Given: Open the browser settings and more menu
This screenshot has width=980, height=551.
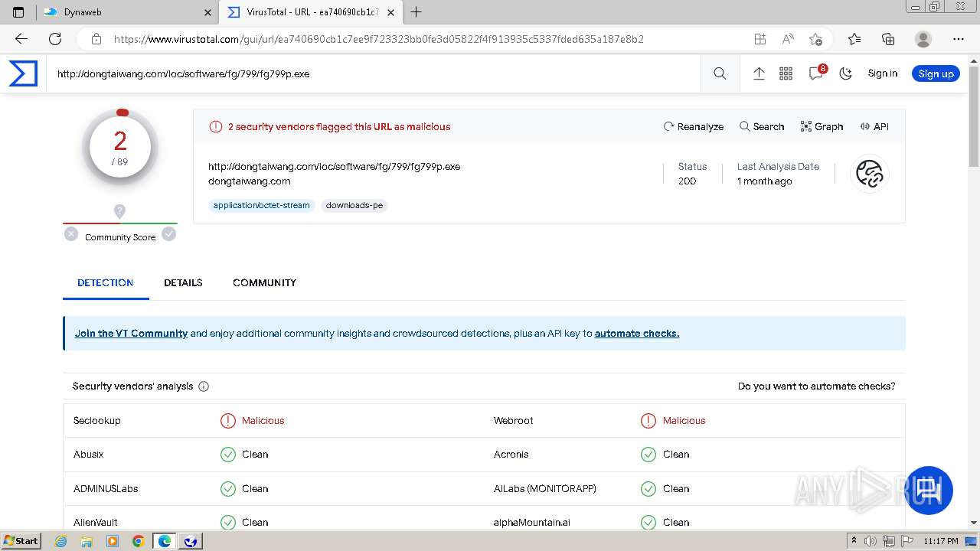Looking at the screenshot, I should click(x=959, y=39).
